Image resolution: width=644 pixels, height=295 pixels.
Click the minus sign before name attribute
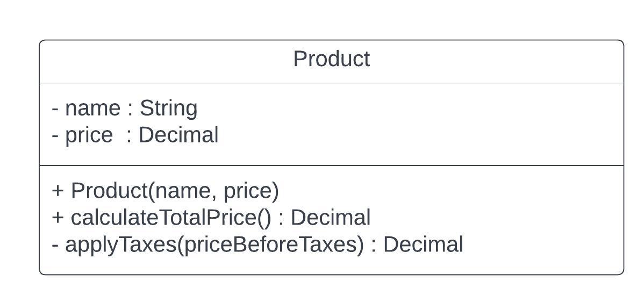pos(55,110)
